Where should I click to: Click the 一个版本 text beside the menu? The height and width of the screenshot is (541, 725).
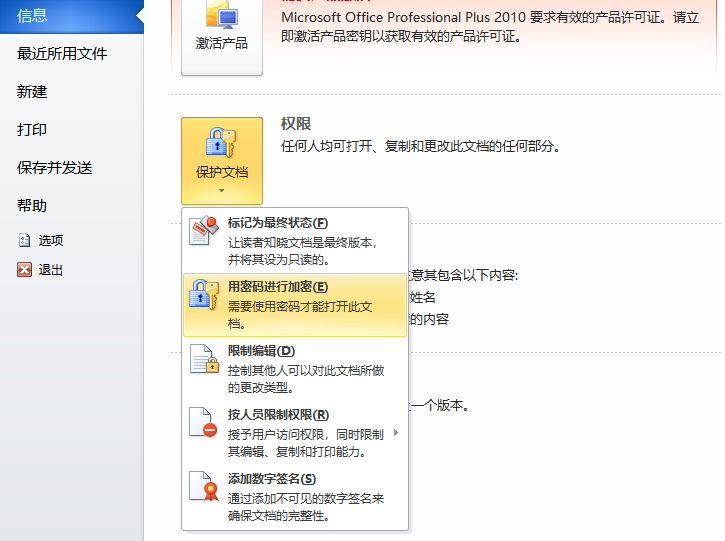[x=439, y=406]
